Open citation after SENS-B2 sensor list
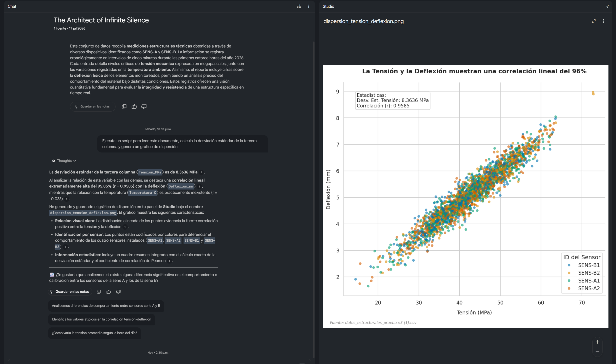The width and height of the screenshot is (616, 364). coord(65,247)
